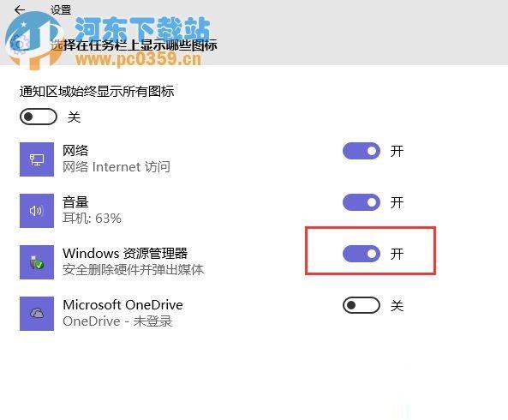Viewport: 508px width, 420px height.
Task: Go back using the arrow beside 设置
Action: click(x=20, y=10)
